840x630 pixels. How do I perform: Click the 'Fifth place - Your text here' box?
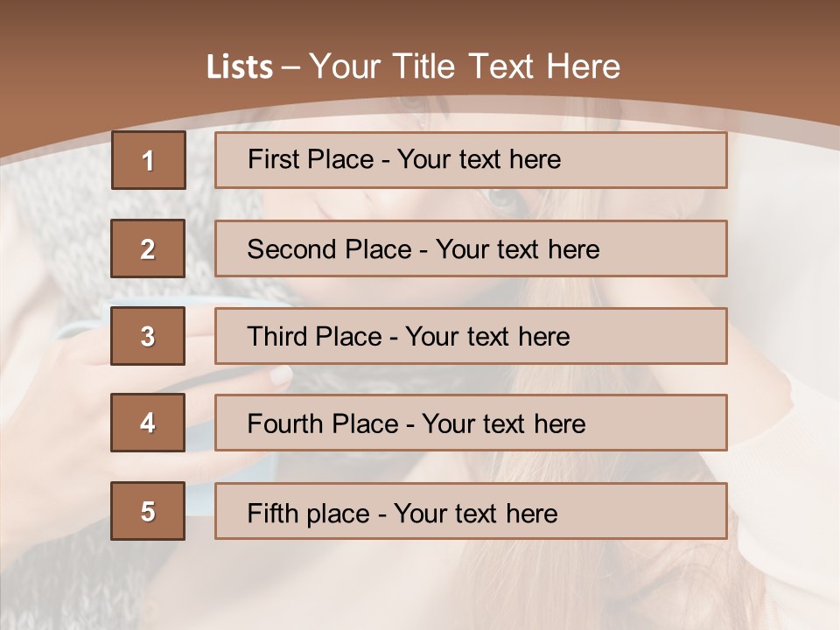click(471, 511)
